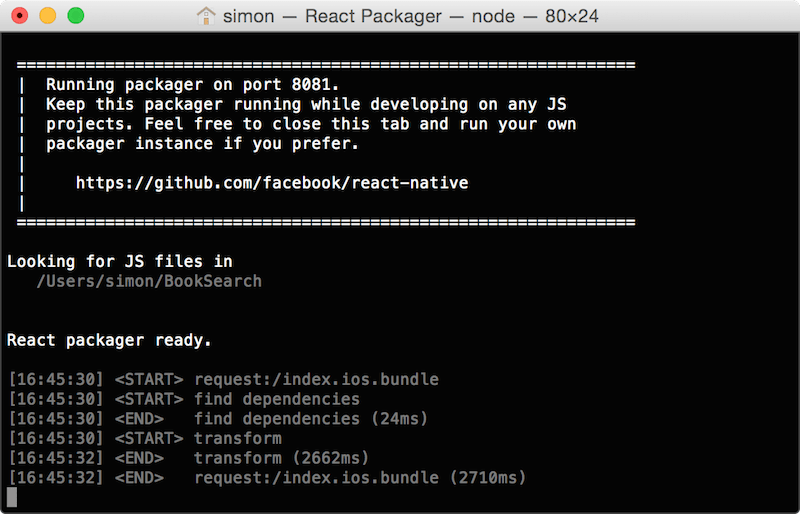Screen dimensions: 800x514
Task: Open the github.com/facebook/react-native URL
Action: coord(272,183)
